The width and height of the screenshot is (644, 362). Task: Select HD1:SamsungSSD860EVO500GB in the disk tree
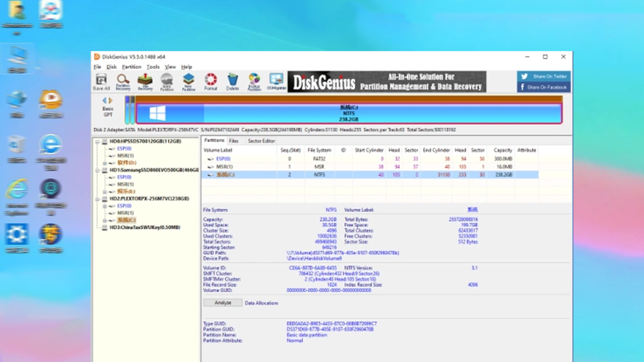point(154,170)
